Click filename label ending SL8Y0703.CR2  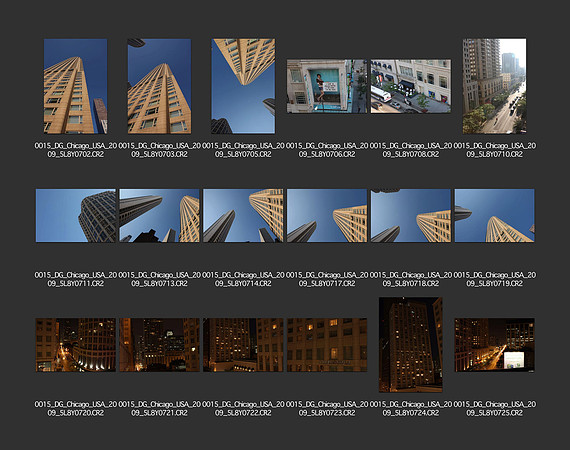[159, 150]
